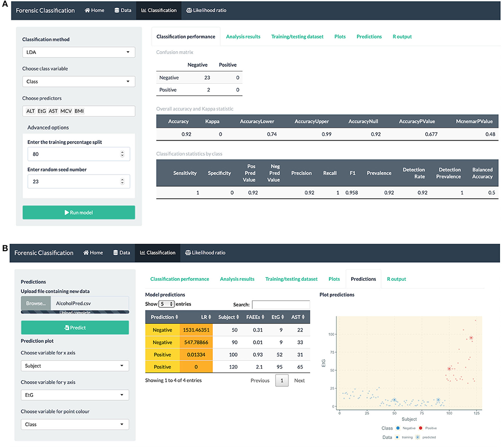Image resolution: width=502 pixels, height=448 pixels.
Task: Sort table by LR column
Action: [x=206, y=317]
